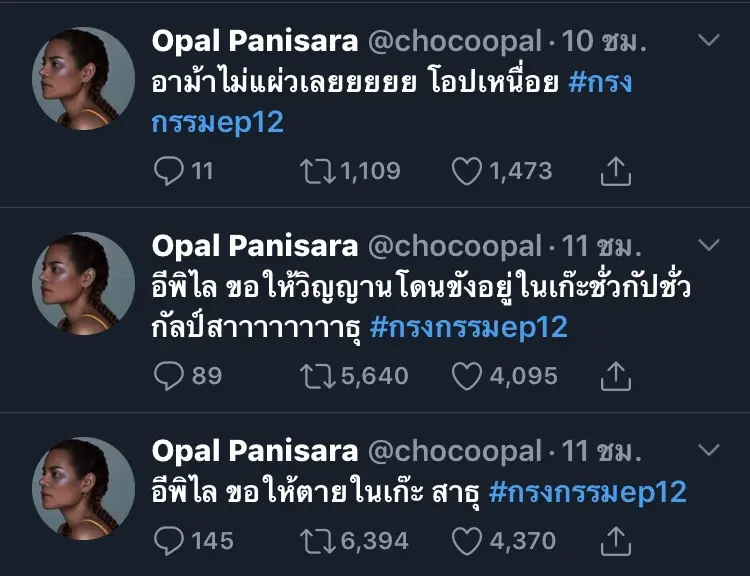Viewport: 750px width, 576px height.
Task: Share the tweet with 145 replies
Action: click(x=617, y=541)
